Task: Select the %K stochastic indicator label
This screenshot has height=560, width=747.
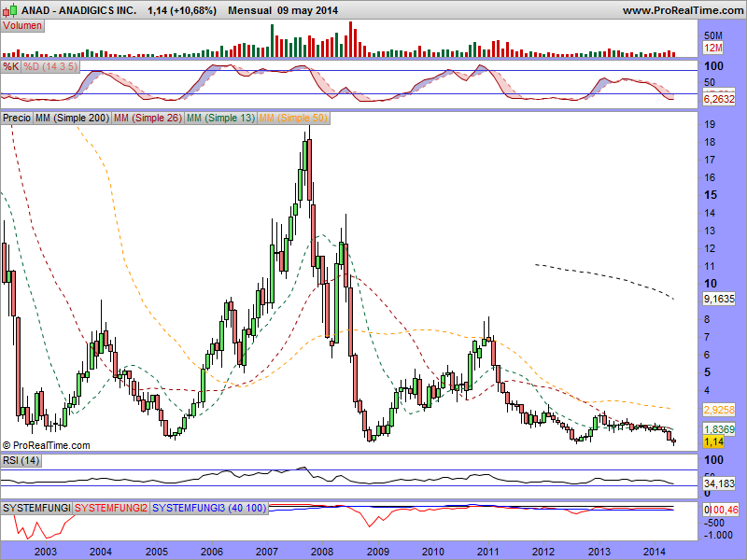Action: pos(11,67)
